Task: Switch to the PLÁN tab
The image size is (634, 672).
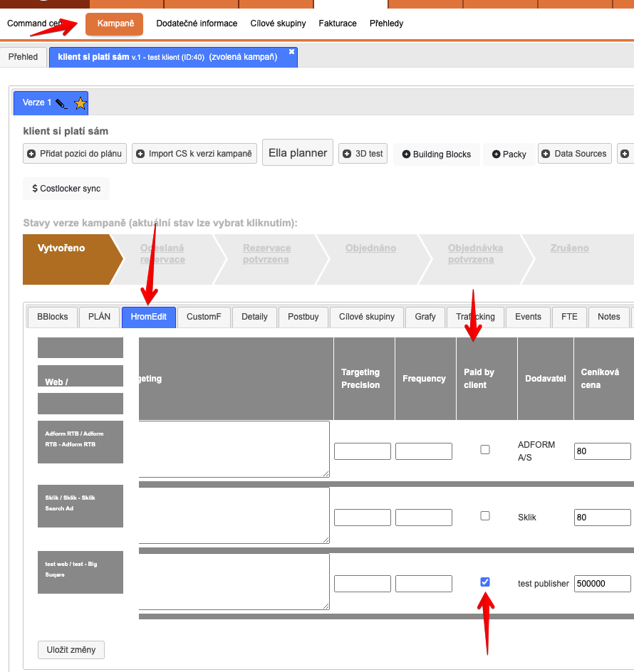Action: [x=99, y=317]
